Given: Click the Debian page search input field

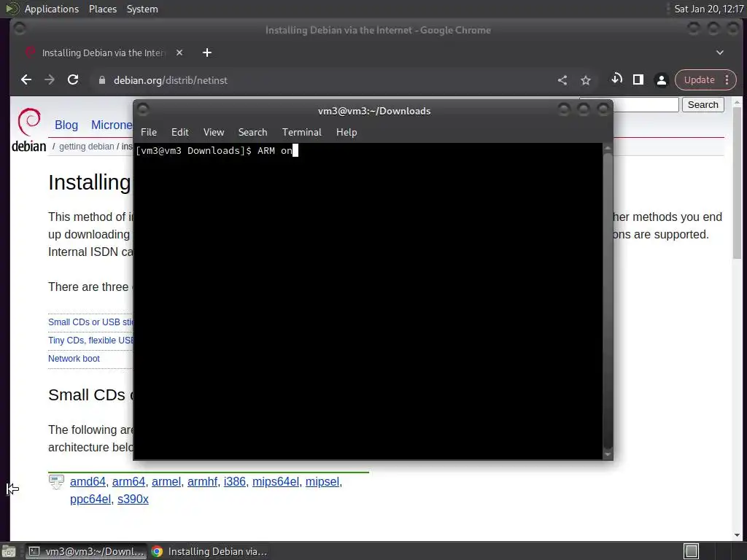Looking at the screenshot, I should pyautogui.click(x=646, y=105).
